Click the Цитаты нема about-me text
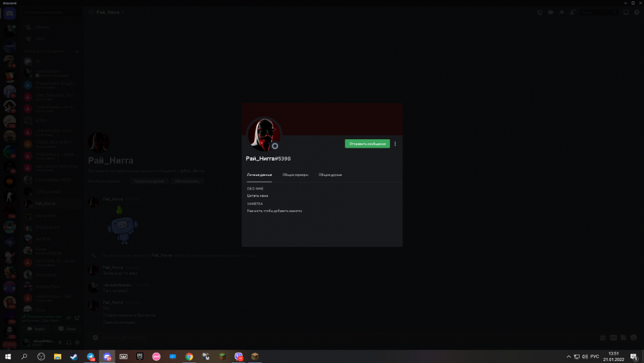The image size is (644, 363). pyautogui.click(x=258, y=195)
